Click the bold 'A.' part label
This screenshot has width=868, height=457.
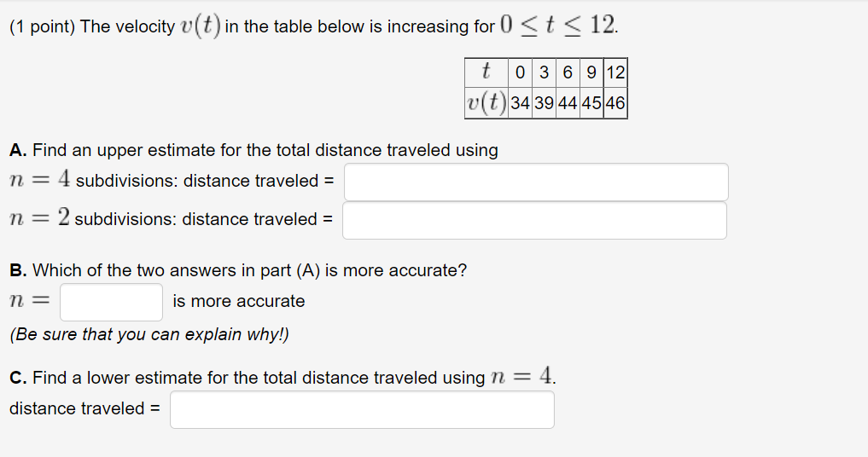18,151
